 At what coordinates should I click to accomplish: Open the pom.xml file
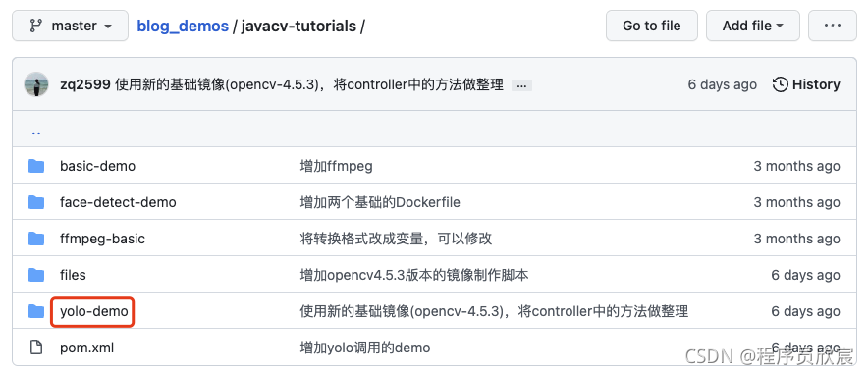87,348
